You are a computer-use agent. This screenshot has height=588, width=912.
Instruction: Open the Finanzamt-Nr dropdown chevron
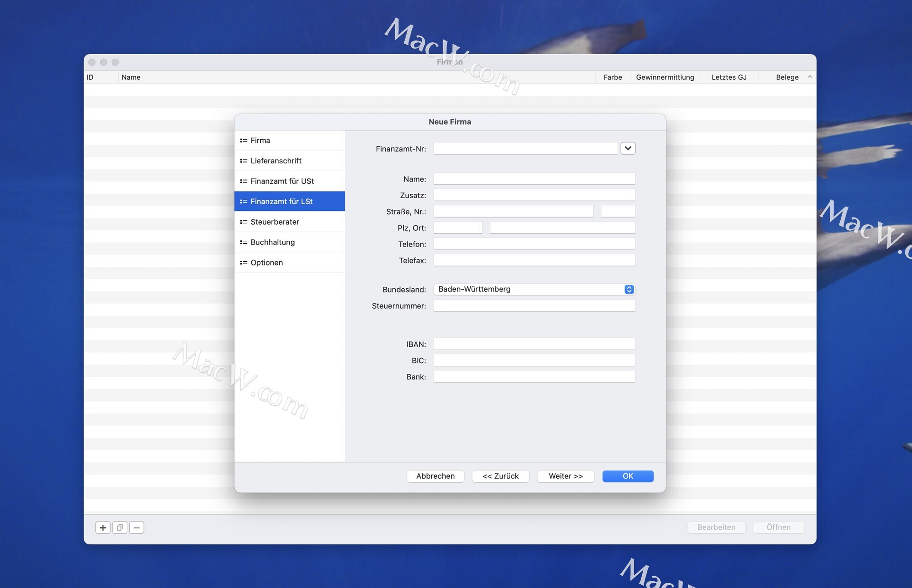click(628, 148)
